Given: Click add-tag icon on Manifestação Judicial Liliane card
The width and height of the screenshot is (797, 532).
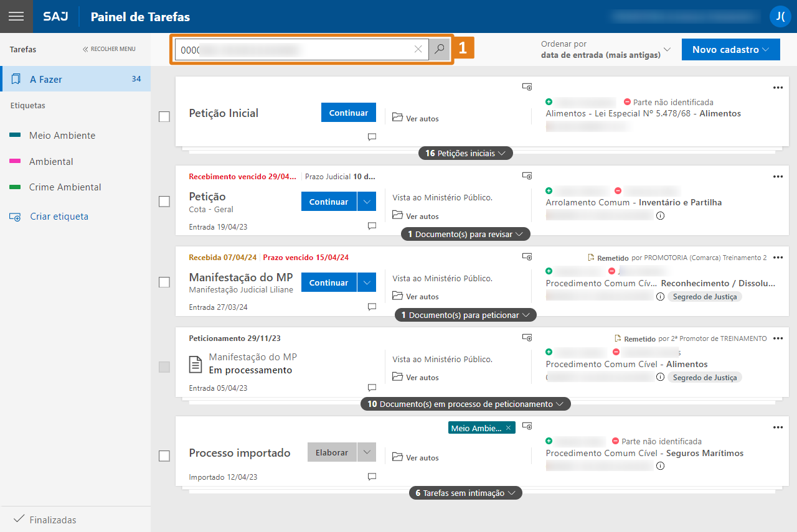Looking at the screenshot, I should coord(527,256).
